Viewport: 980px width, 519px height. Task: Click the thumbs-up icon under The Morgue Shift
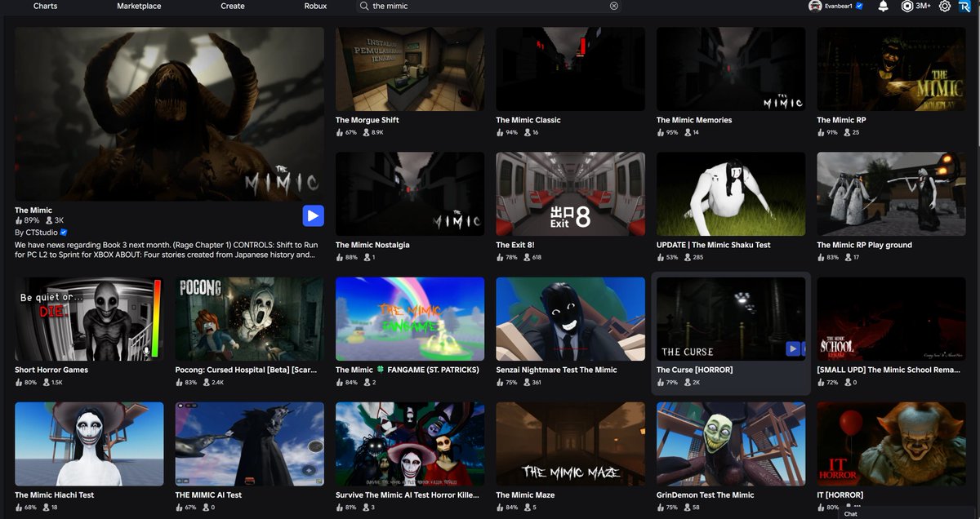(340, 132)
